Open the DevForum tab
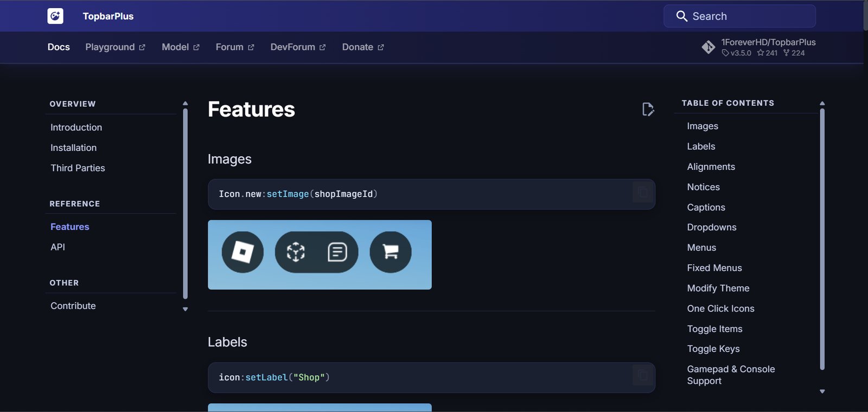Screen dimensions: 868x412 click(298, 47)
